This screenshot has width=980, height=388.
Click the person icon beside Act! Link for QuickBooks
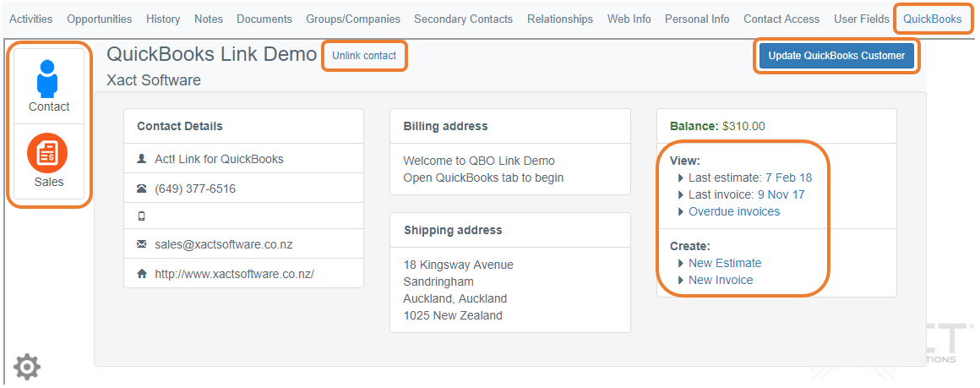click(x=141, y=159)
